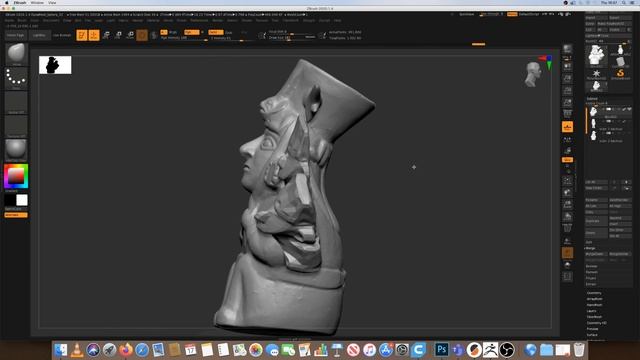Image resolution: width=640 pixels, height=360 pixels.
Task: Open the current brush thumbnail picker
Action: [x=16, y=54]
